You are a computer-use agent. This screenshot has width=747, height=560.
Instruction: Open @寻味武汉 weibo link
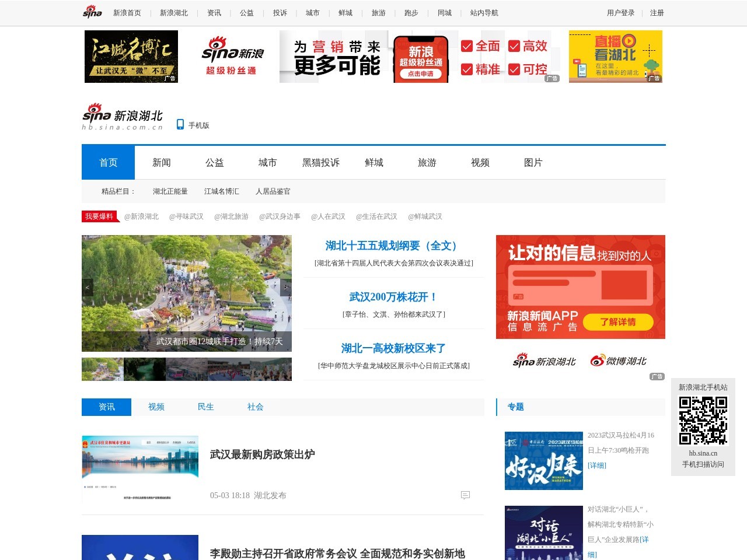point(186,216)
